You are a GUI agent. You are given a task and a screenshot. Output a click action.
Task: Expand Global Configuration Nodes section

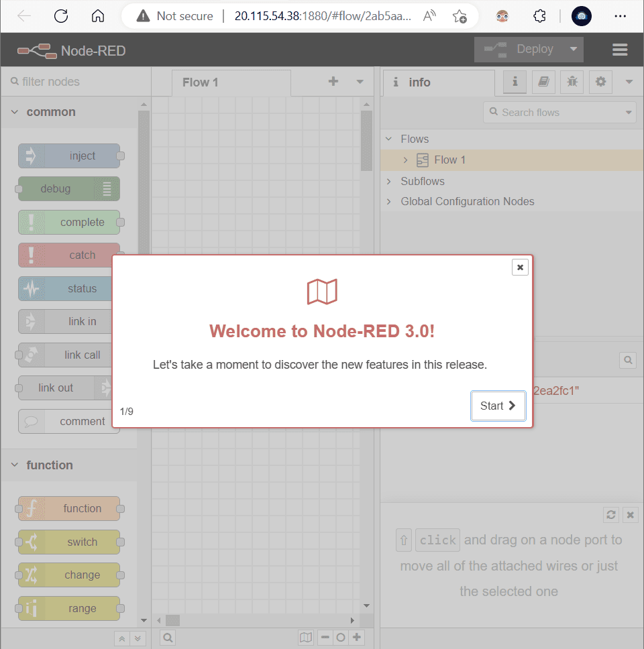pos(388,202)
